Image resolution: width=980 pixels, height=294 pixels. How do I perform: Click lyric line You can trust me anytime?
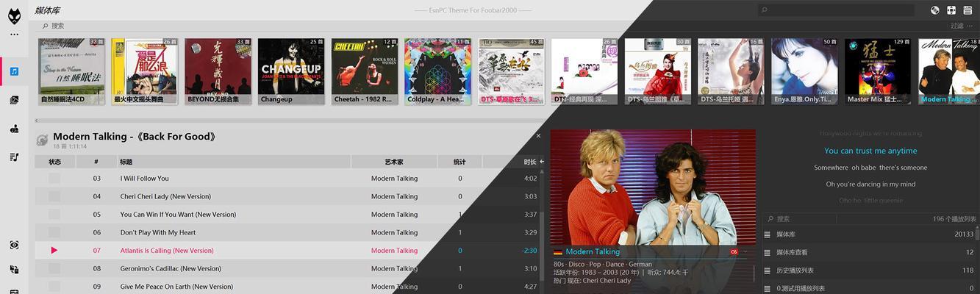tap(870, 151)
